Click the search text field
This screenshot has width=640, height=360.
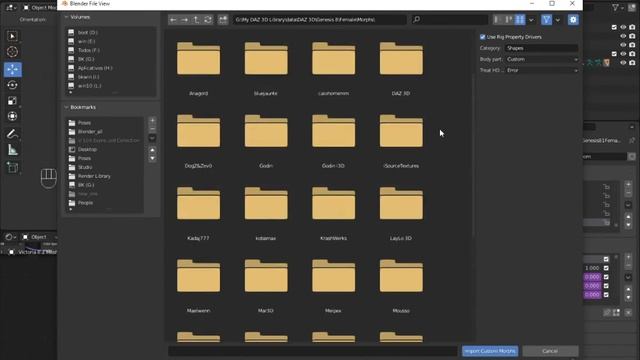(449, 20)
